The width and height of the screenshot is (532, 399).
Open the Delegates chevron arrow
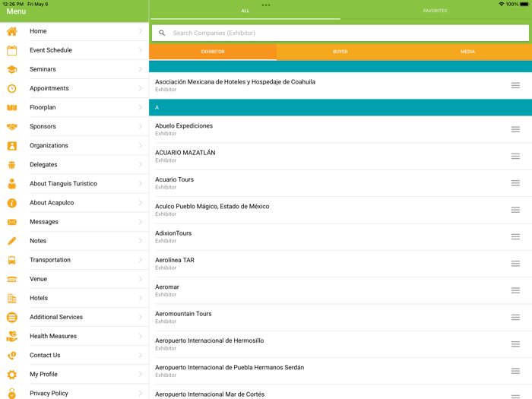(x=141, y=165)
